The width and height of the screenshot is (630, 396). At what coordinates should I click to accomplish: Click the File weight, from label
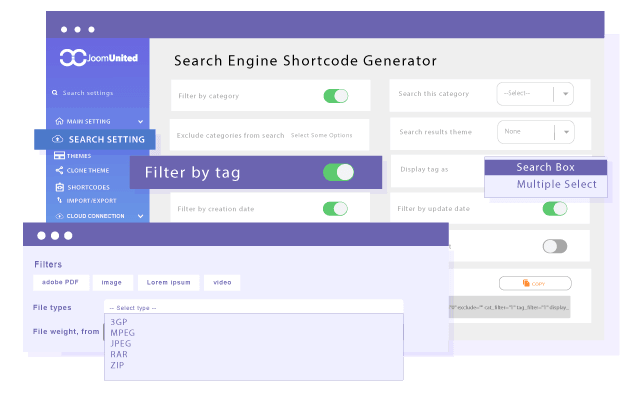[66, 331]
